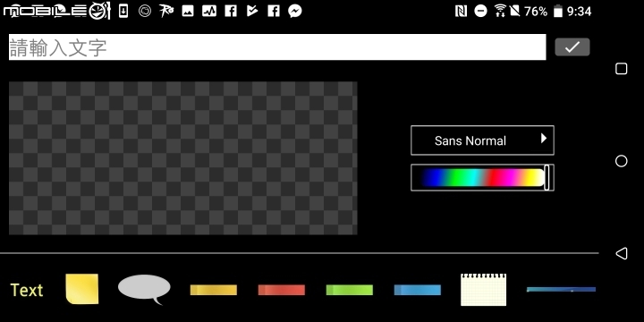Open recent apps with the square button

pyautogui.click(x=622, y=69)
